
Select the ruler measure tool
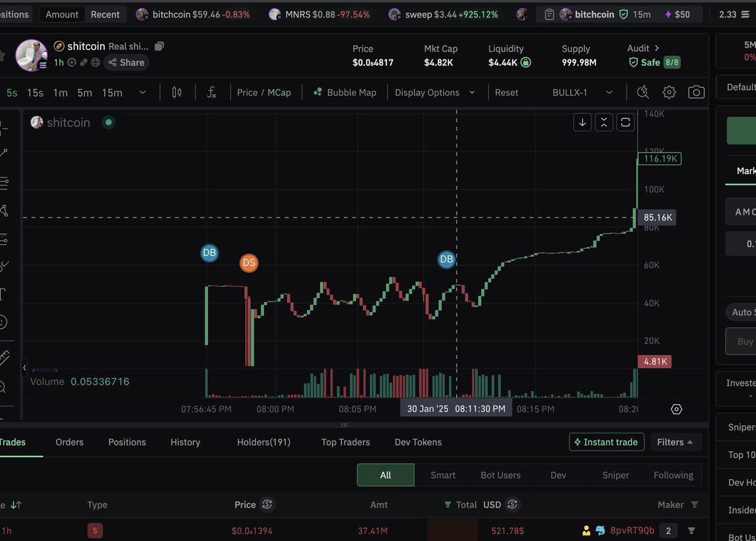pyautogui.click(x=3, y=358)
